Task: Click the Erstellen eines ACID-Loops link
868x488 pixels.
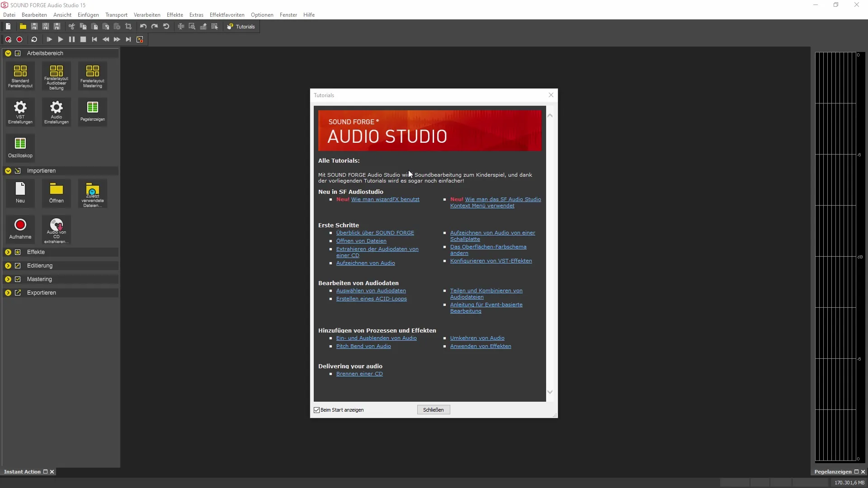Action: (x=372, y=299)
